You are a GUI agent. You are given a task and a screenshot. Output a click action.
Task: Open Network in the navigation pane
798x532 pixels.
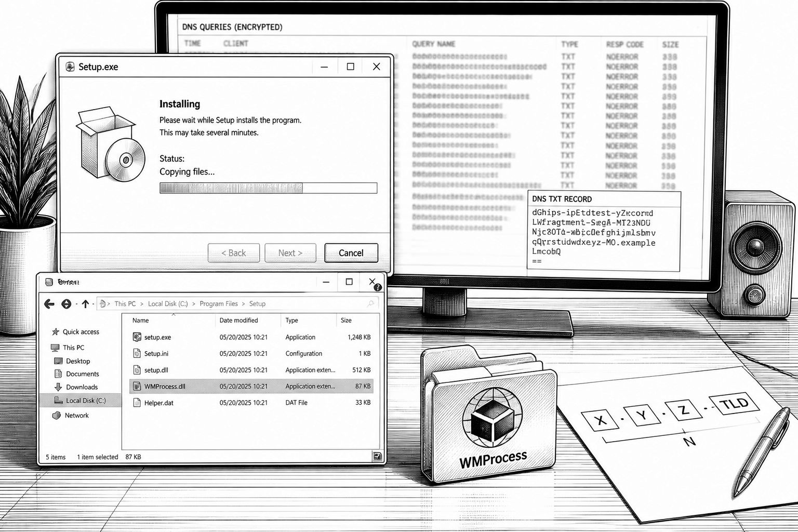coord(71,416)
